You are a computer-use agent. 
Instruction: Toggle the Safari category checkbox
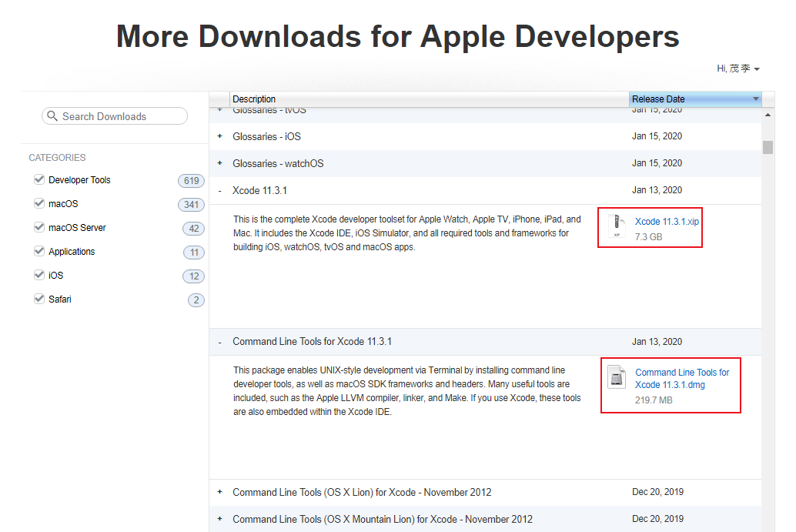click(39, 299)
